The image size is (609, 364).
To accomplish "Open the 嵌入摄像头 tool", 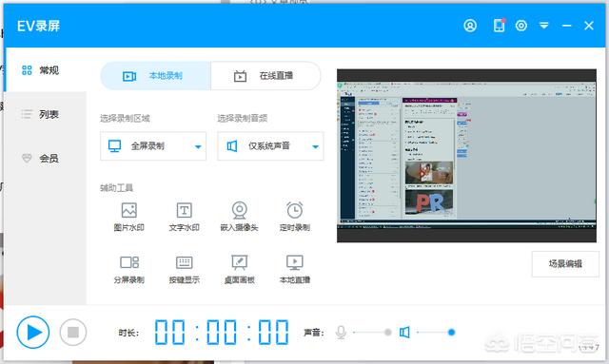I will 239,218.
